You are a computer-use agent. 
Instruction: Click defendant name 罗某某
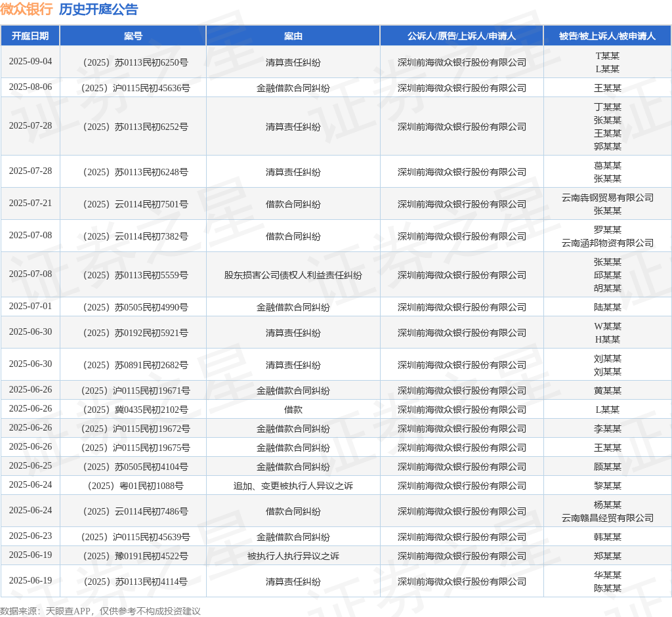[x=607, y=230]
